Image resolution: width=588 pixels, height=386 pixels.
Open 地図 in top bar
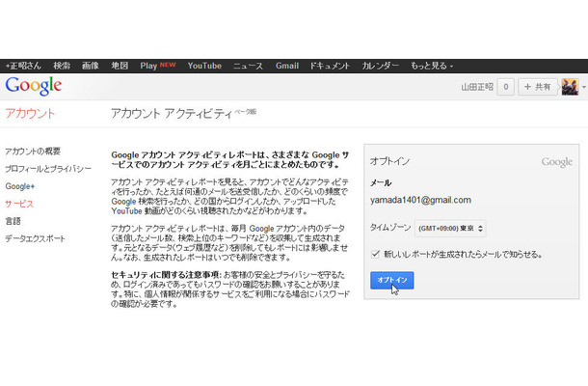pos(120,66)
